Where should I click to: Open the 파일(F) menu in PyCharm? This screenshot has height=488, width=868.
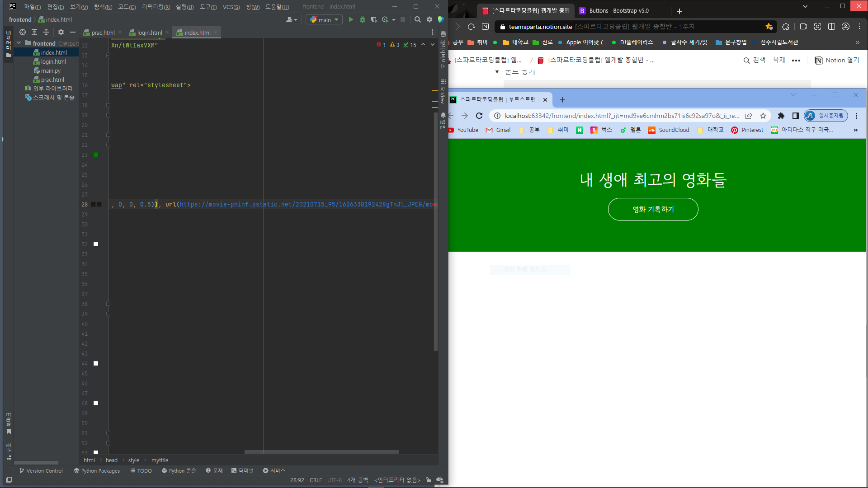coord(32,7)
